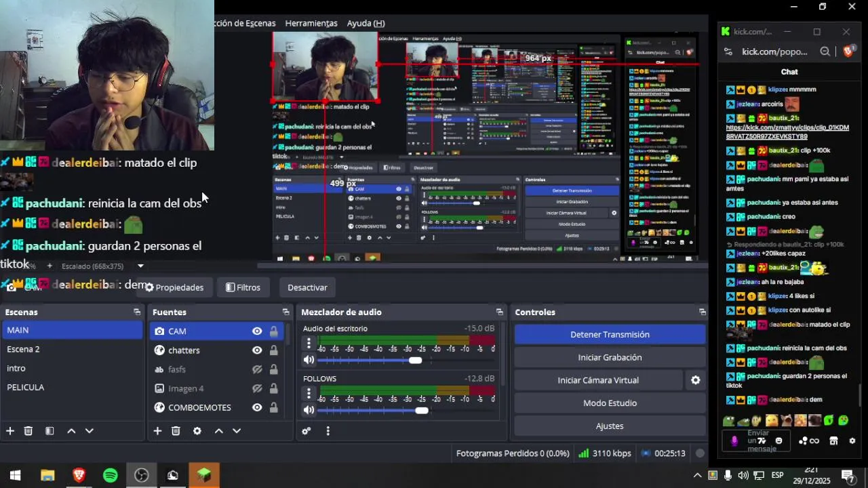Open options dots for FOLLOWS channel
868x488 pixels.
point(309,393)
